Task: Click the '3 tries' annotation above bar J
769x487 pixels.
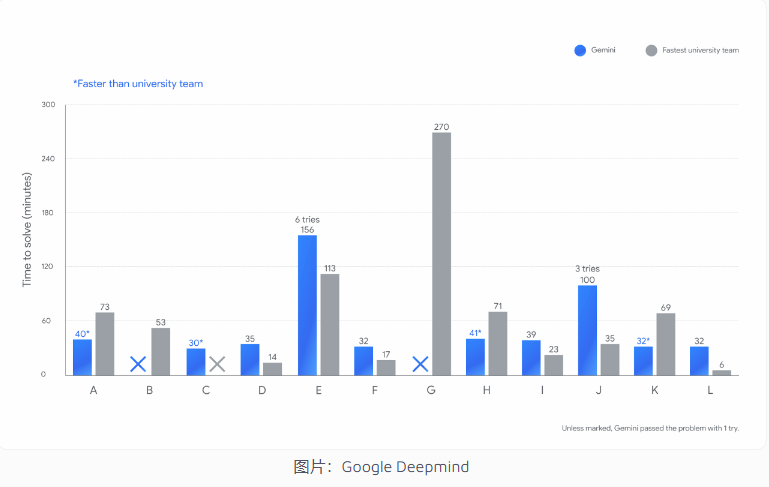Action: [587, 269]
